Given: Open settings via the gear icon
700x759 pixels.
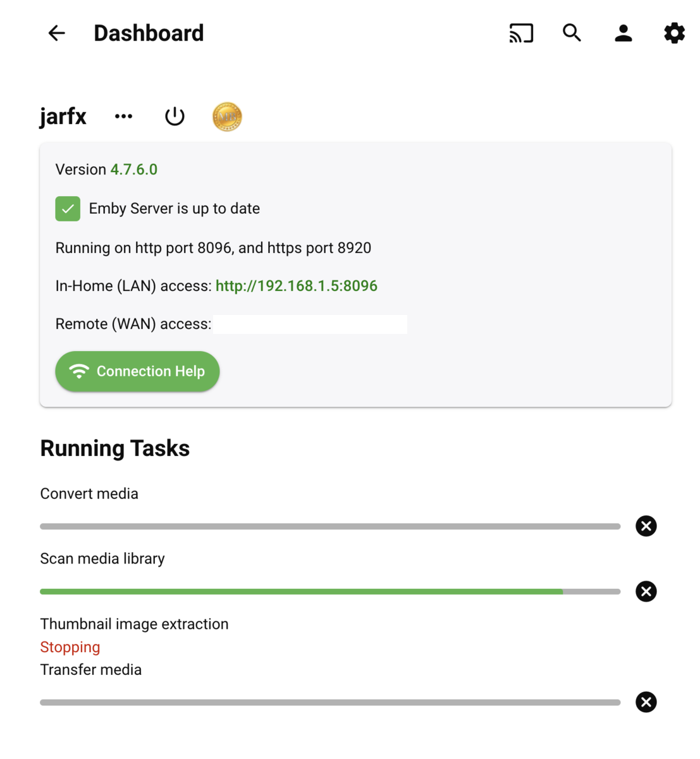Looking at the screenshot, I should 674,33.
